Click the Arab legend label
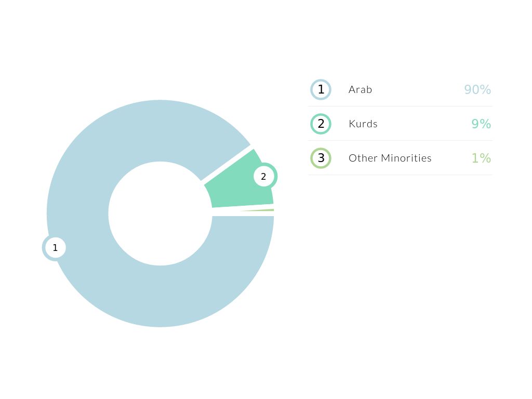Viewport: 532px width, 399px height. pyautogui.click(x=360, y=89)
